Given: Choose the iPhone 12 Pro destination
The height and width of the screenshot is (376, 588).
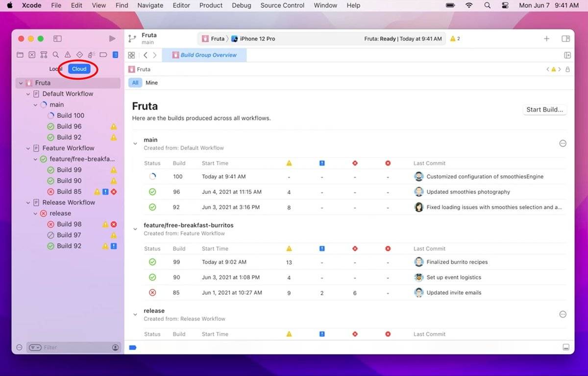Looking at the screenshot, I should 253,39.
